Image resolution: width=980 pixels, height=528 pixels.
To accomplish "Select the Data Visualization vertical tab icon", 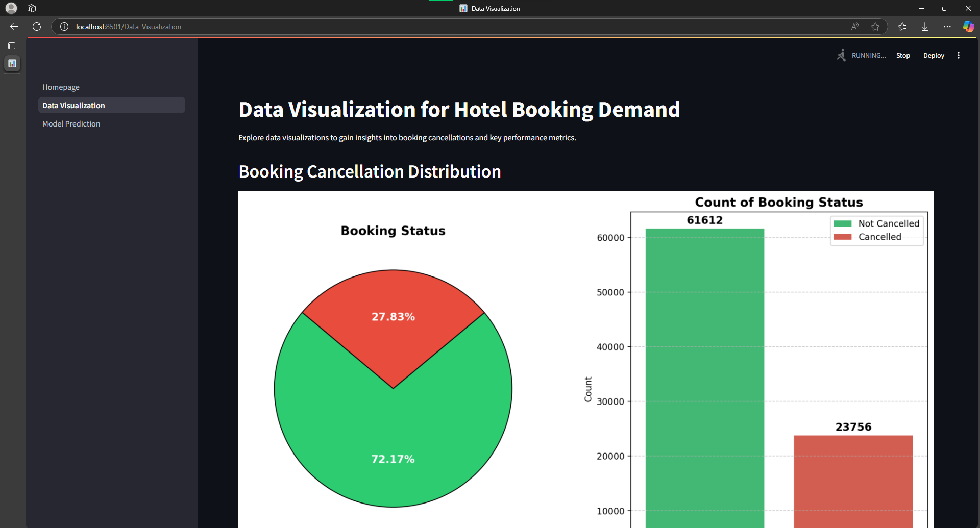I will pyautogui.click(x=12, y=63).
